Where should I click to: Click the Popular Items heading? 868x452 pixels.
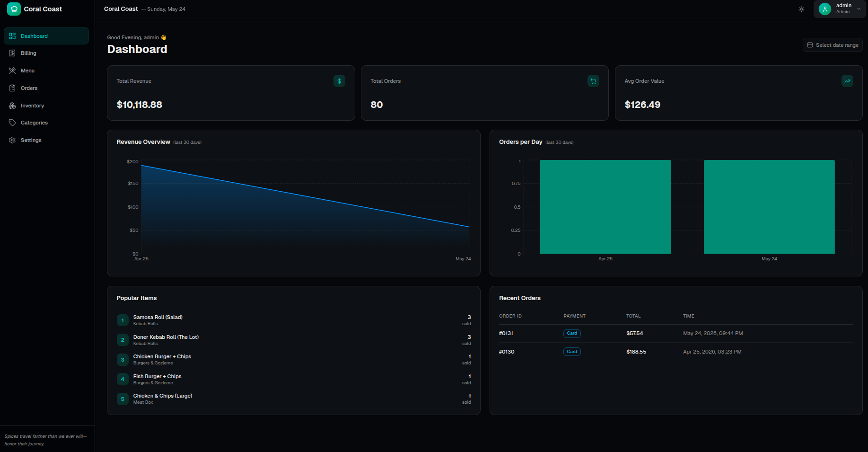(x=137, y=298)
